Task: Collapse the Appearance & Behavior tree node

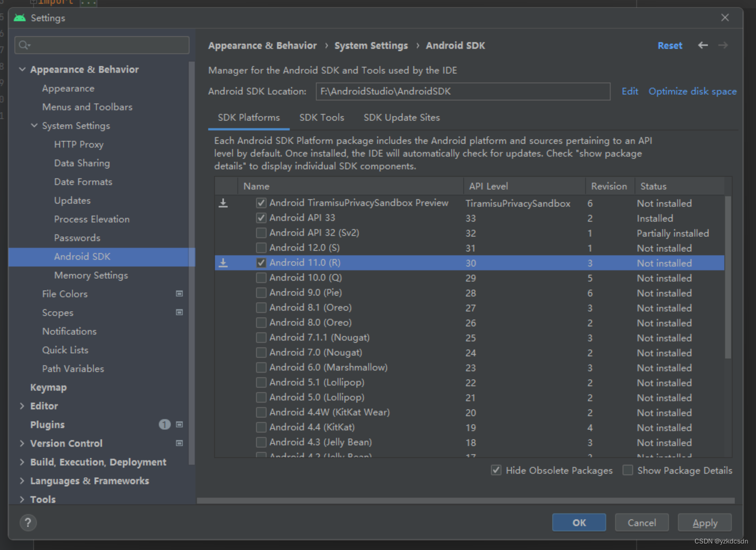Action: point(22,69)
